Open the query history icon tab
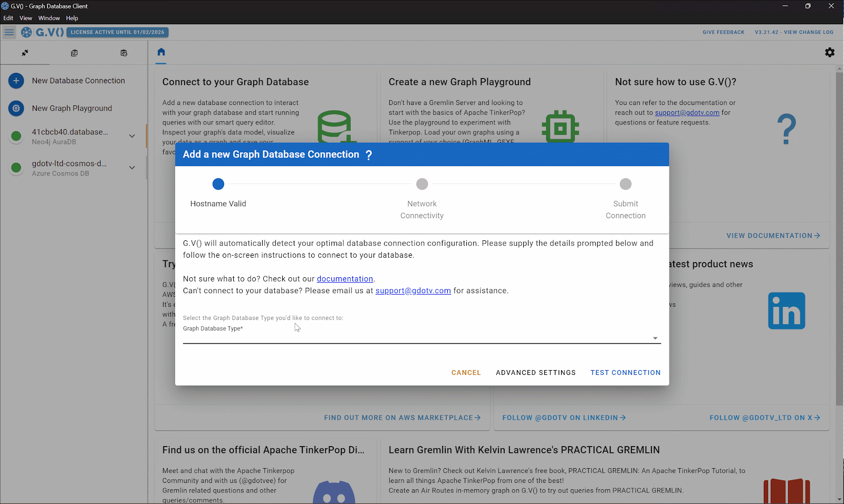 point(124,53)
